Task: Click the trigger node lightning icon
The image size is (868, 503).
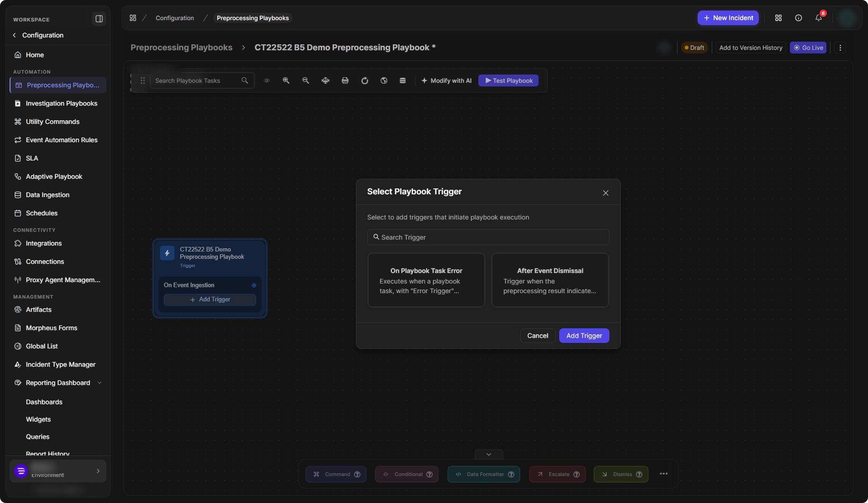Action: tap(167, 253)
